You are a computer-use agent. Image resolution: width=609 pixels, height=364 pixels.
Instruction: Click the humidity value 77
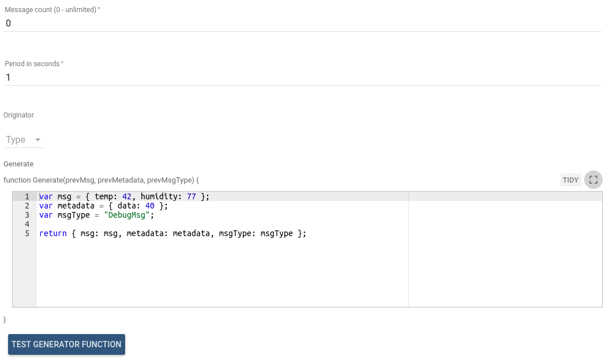click(x=191, y=196)
